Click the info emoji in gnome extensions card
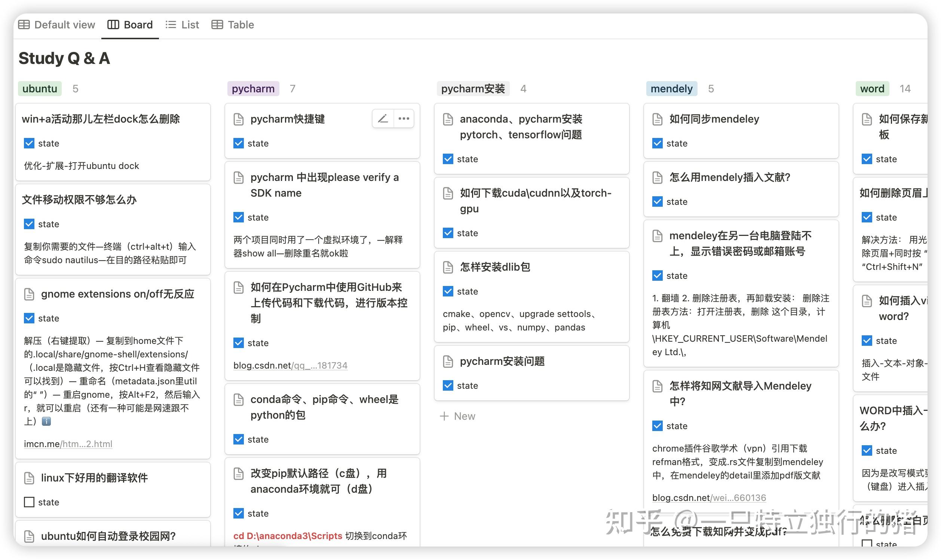941x560 pixels. tap(46, 422)
